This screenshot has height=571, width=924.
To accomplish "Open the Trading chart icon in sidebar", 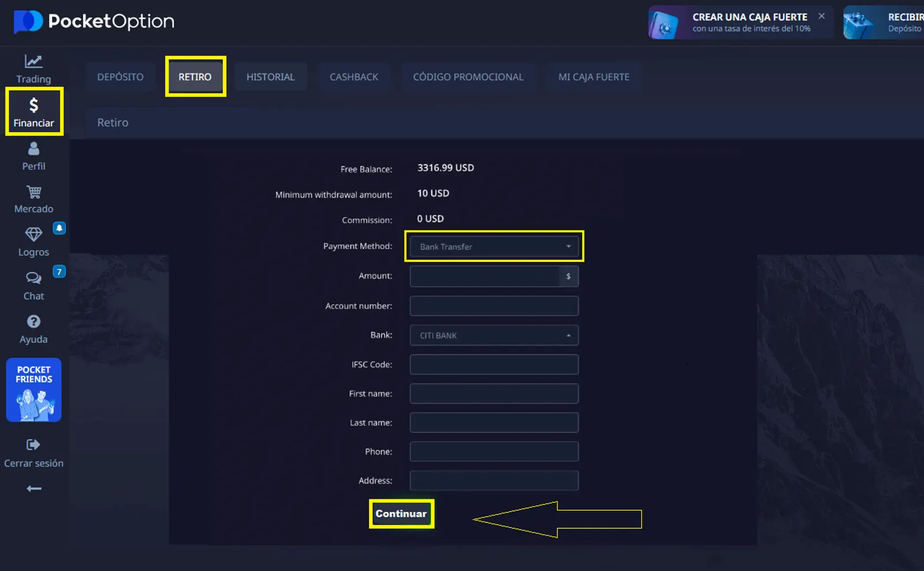I will click(x=33, y=62).
